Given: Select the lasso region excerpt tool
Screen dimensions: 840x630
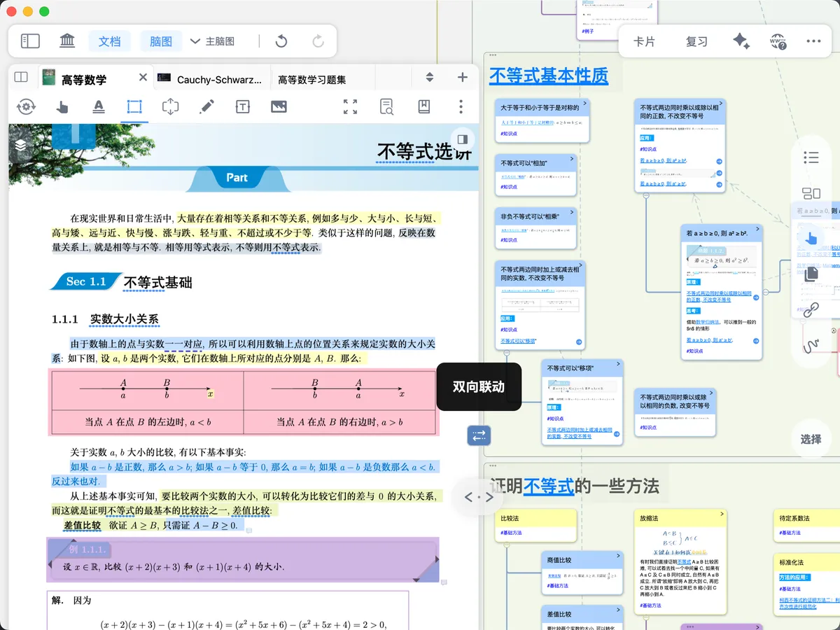Looking at the screenshot, I should coord(170,106).
